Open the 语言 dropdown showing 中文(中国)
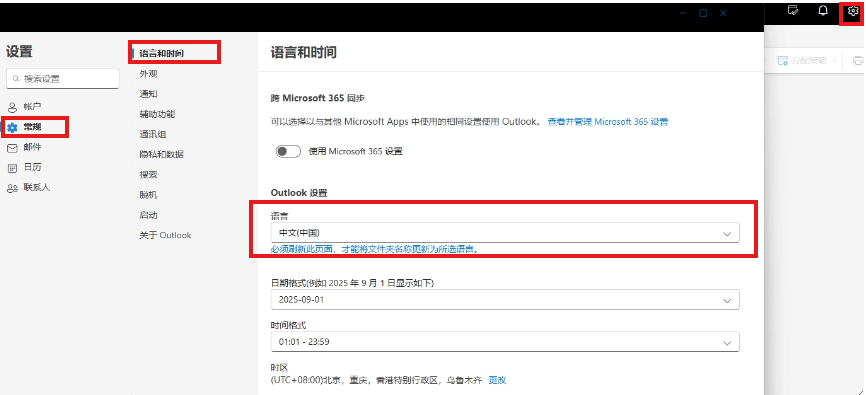Viewport: 866px width, 395px height. pos(505,233)
